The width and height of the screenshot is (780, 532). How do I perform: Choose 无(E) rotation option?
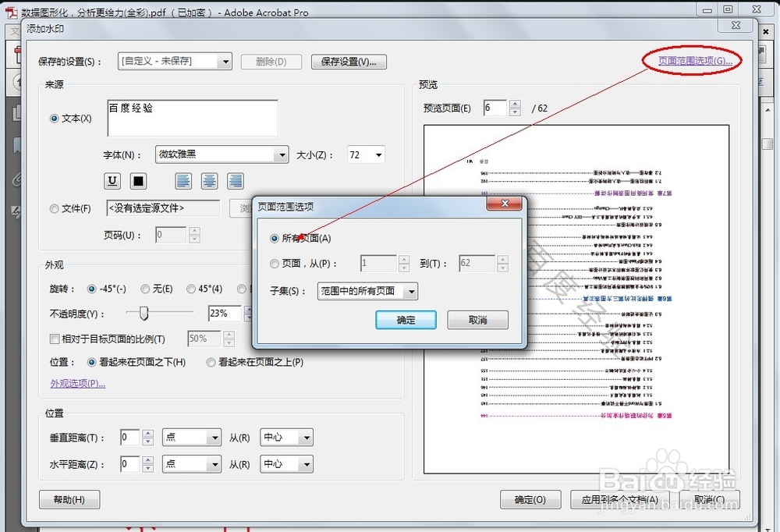point(145,289)
